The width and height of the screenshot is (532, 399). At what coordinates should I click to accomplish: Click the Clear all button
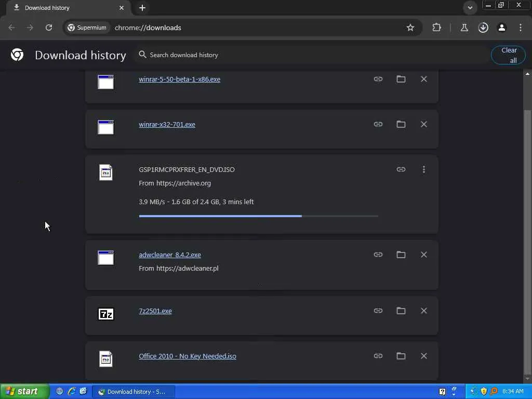point(508,55)
